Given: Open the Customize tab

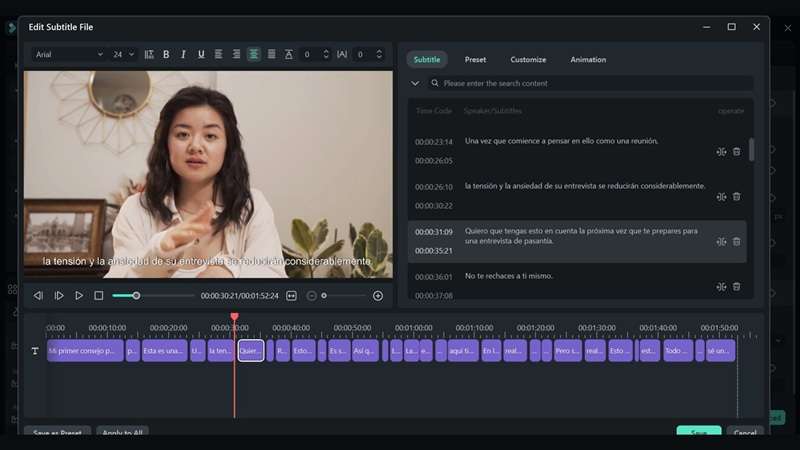Looking at the screenshot, I should tap(528, 60).
